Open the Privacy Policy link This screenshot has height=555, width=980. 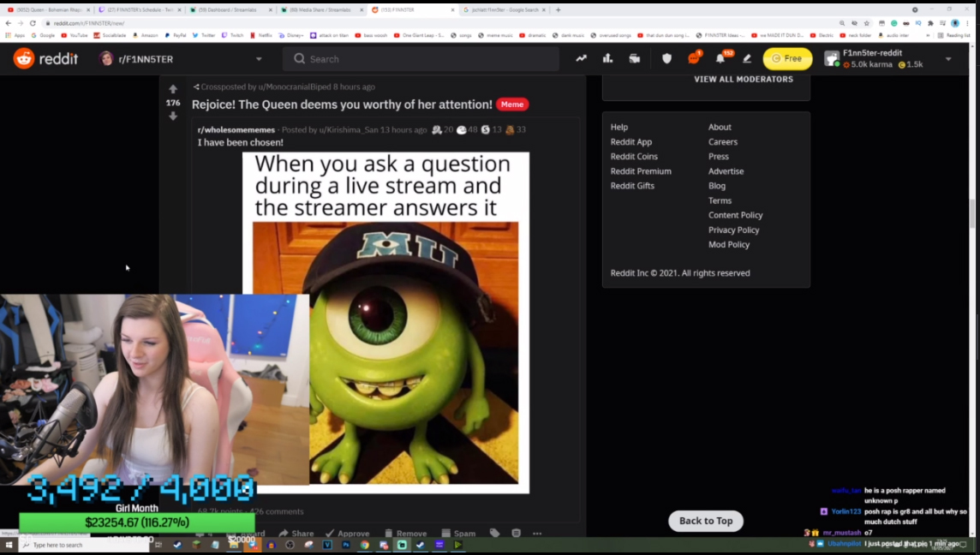[734, 230]
